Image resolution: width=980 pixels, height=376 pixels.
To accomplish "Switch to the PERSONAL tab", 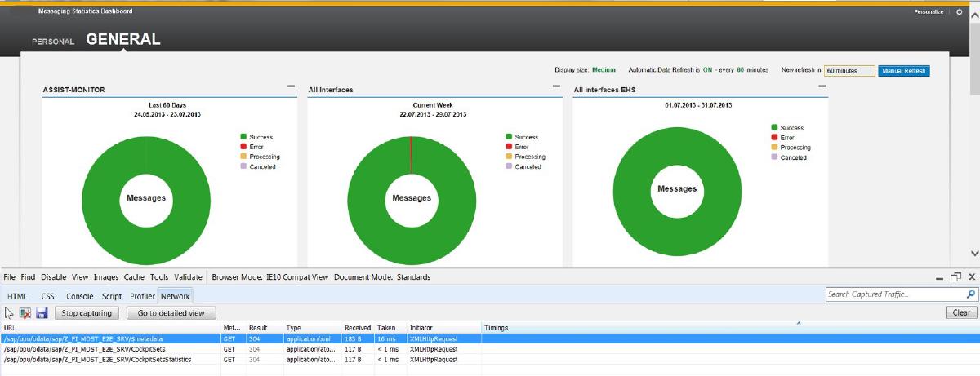I will coord(53,41).
